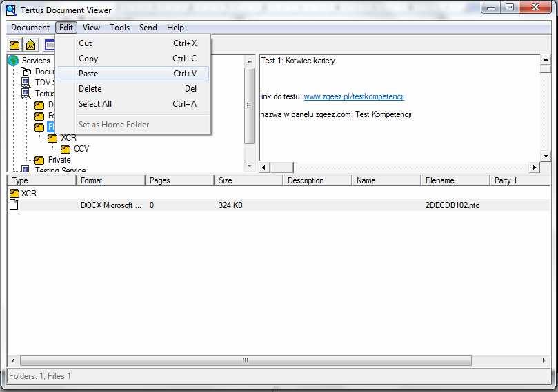Screen dimensions: 558x392
Task: Sort by the Filename column header
Action: point(455,180)
